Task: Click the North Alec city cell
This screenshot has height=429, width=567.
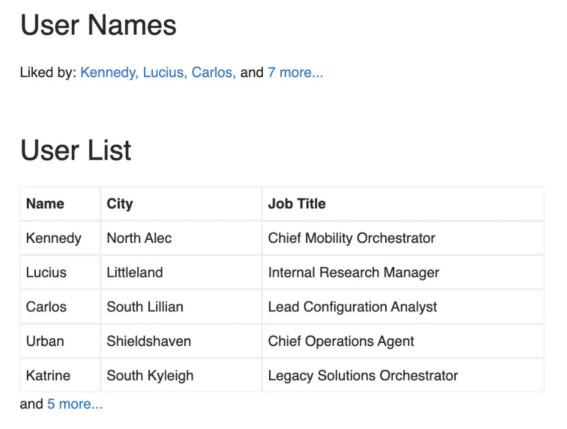Action: click(x=181, y=238)
